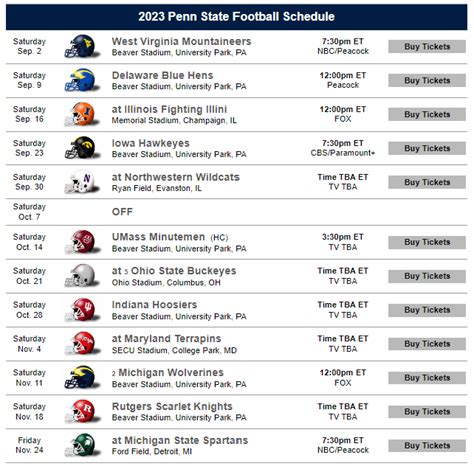474x469 pixels.
Task: Click the West Virginia Mountaineers helmet icon
Action: [82, 46]
